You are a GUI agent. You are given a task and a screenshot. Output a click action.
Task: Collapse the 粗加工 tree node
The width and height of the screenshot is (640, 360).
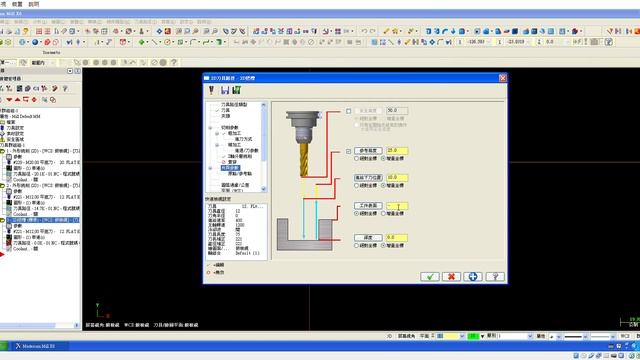[x=217, y=133]
